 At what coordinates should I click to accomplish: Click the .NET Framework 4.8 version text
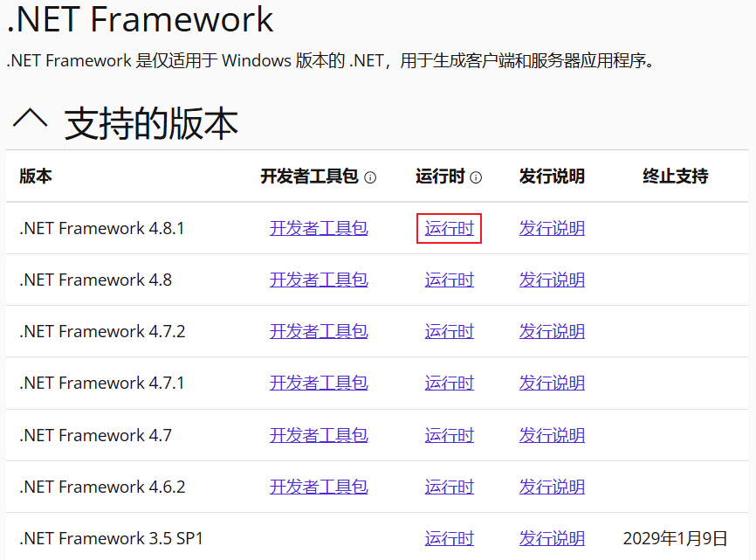pos(95,280)
